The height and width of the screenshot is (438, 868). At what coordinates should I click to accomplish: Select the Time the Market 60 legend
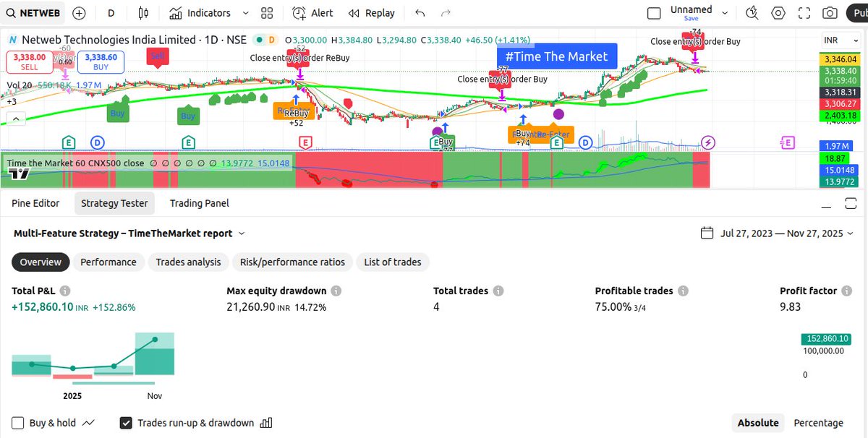76,163
